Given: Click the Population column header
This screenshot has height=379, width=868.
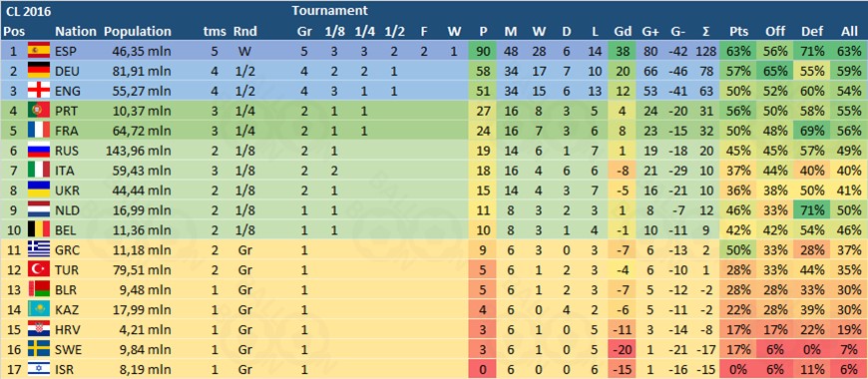Looking at the screenshot, I should coord(138,32).
